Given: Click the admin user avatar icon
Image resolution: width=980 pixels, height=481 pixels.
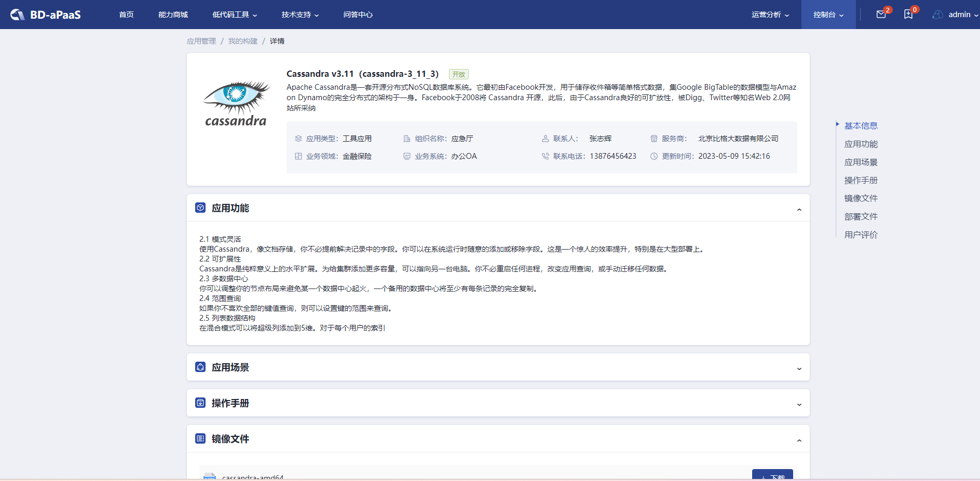Looking at the screenshot, I should (937, 15).
